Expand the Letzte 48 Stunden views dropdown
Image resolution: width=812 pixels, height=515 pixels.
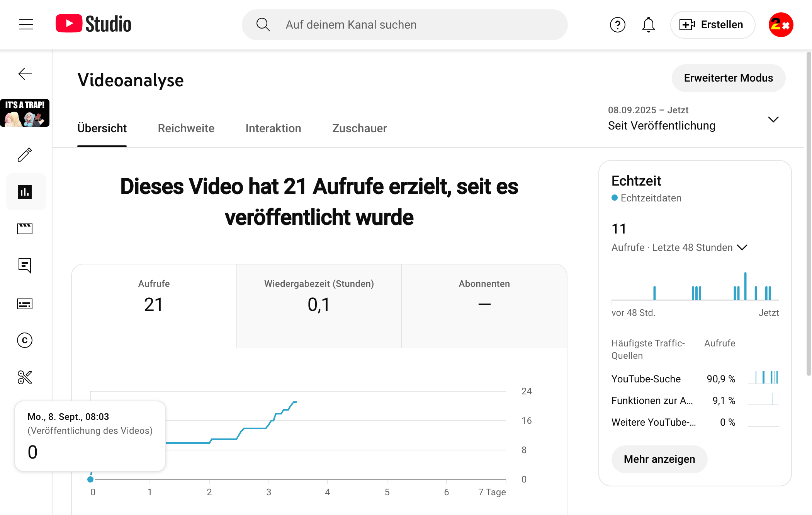(x=742, y=247)
